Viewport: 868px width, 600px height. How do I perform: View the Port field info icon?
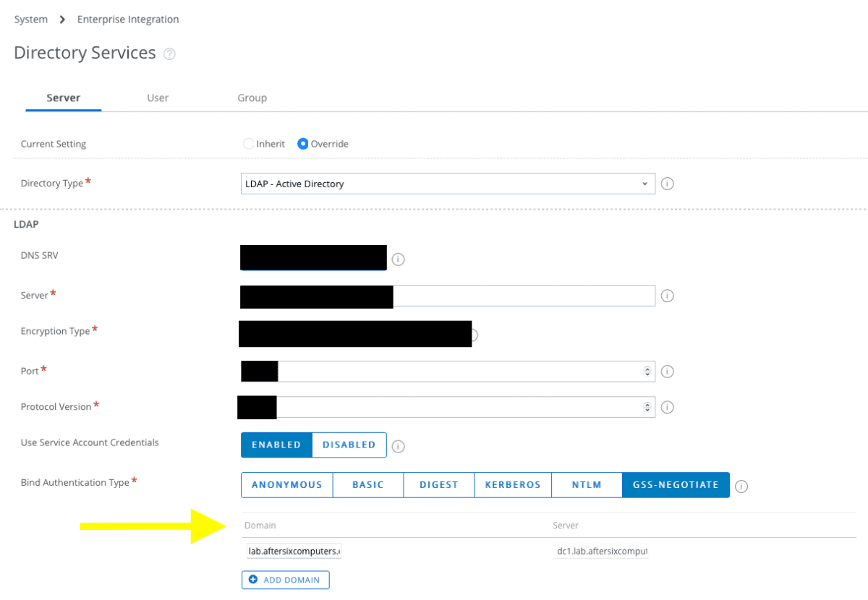[667, 371]
